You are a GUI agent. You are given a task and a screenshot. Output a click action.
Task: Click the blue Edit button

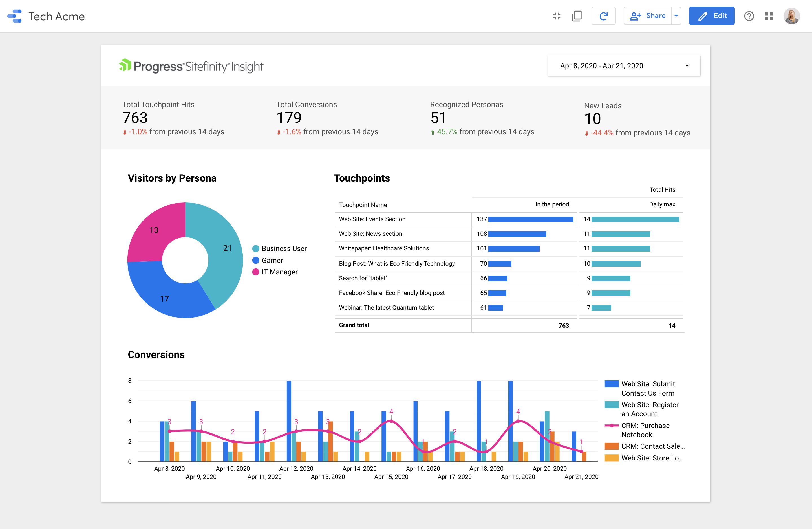(711, 16)
